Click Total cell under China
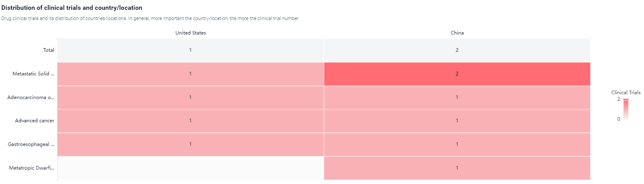Screen dimensions: 644x184 point(457,50)
